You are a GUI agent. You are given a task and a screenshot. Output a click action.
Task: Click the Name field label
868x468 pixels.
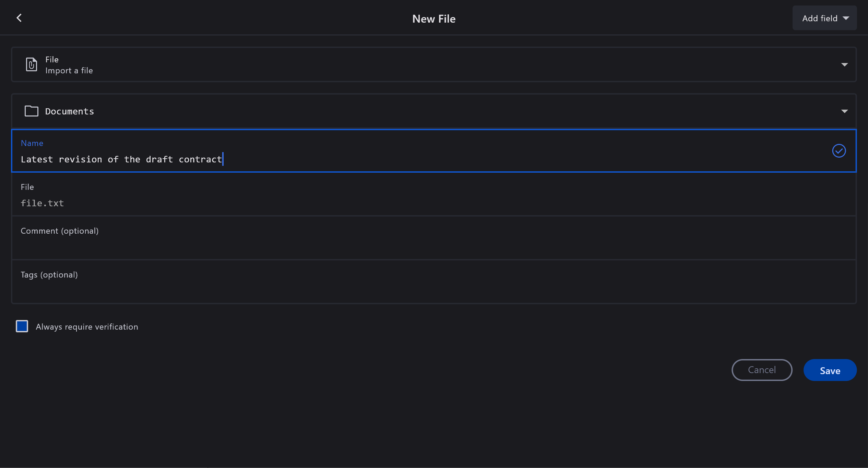pos(32,143)
